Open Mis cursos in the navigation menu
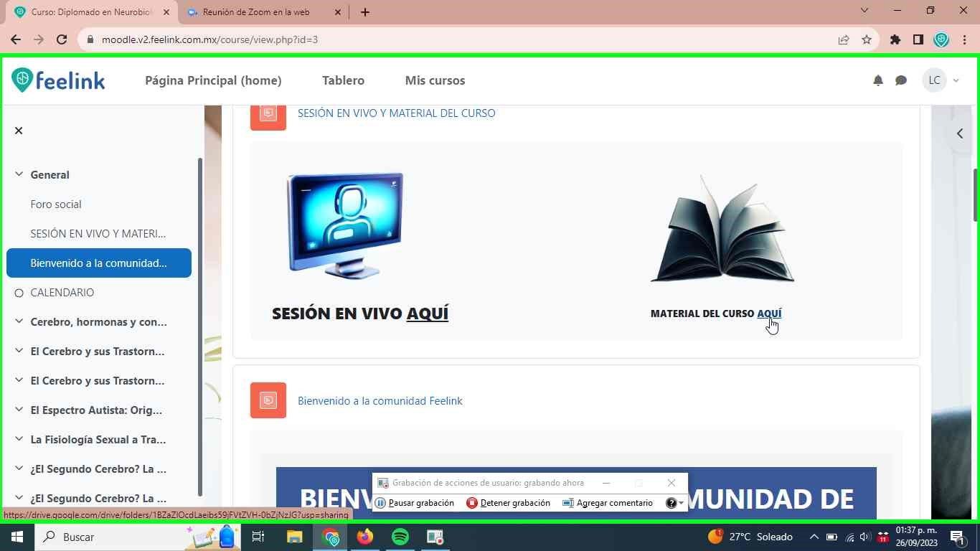 click(435, 80)
